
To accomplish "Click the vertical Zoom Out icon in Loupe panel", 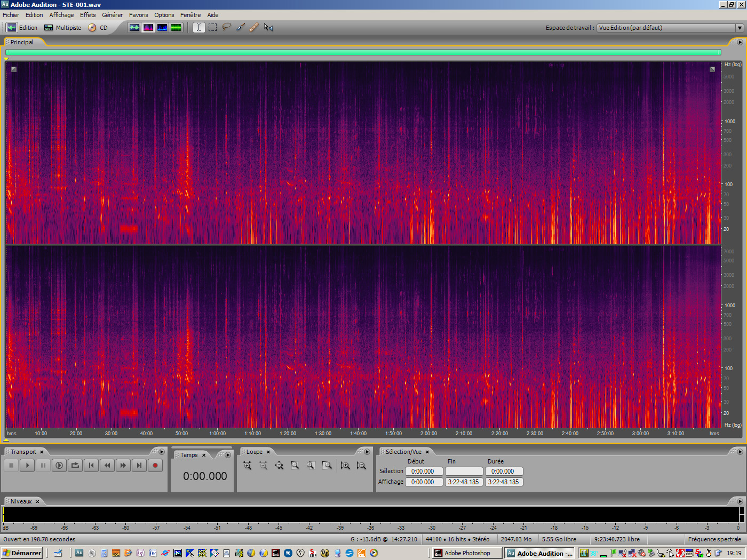I will coord(361,465).
